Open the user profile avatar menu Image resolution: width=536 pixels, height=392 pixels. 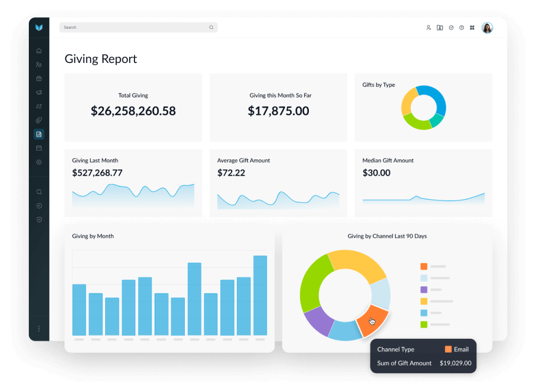pyautogui.click(x=487, y=28)
